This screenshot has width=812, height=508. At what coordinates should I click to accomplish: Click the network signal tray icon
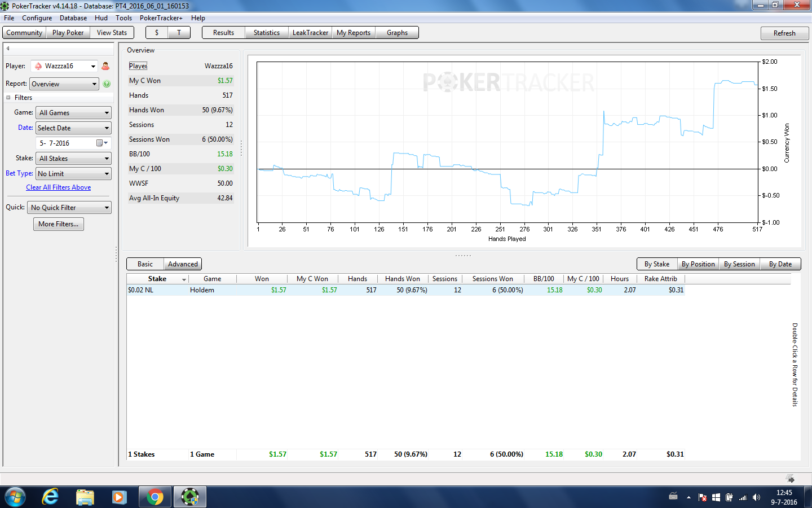(743, 497)
